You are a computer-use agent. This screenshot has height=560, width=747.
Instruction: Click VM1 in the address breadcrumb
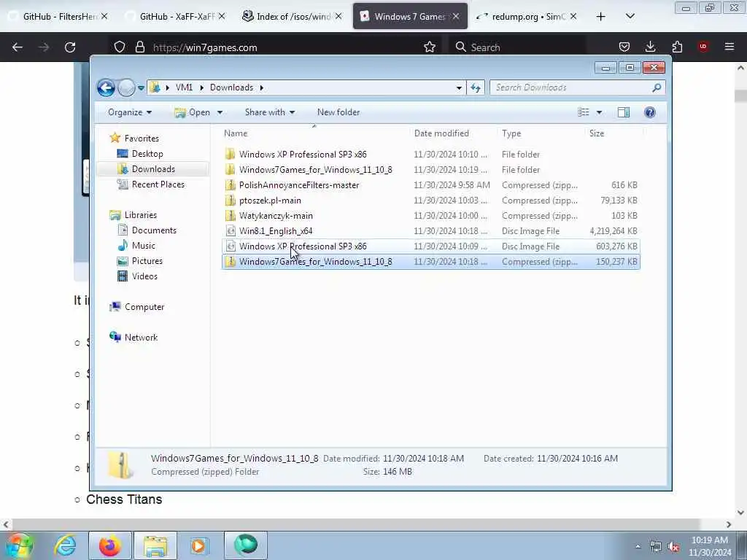tap(184, 87)
